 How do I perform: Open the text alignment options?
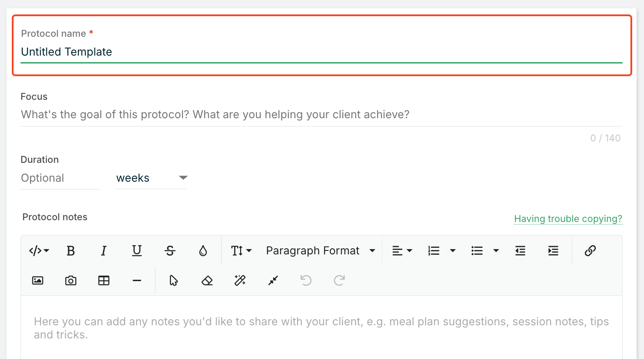tap(402, 251)
